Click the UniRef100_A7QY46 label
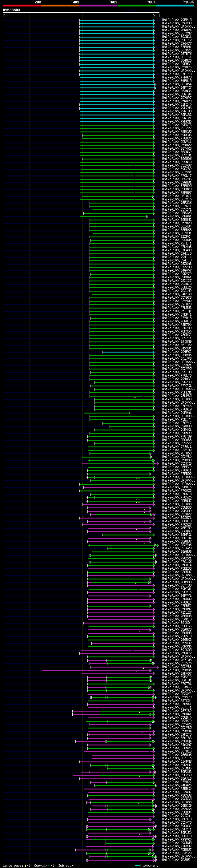This screenshot has height=868, width=197. [x=177, y=406]
